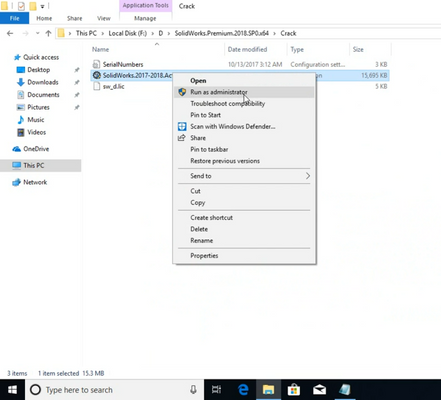
Task: Sort files by Name column
Action: [x=100, y=49]
